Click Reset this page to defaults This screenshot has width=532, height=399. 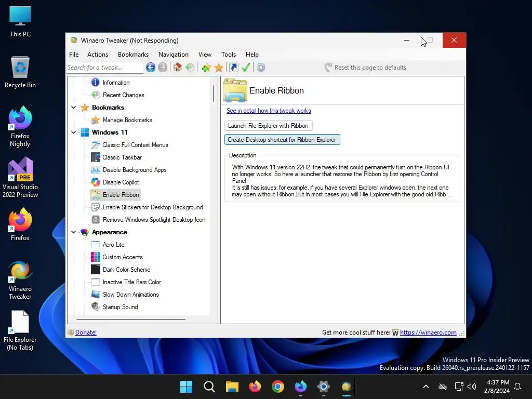pyautogui.click(x=365, y=68)
